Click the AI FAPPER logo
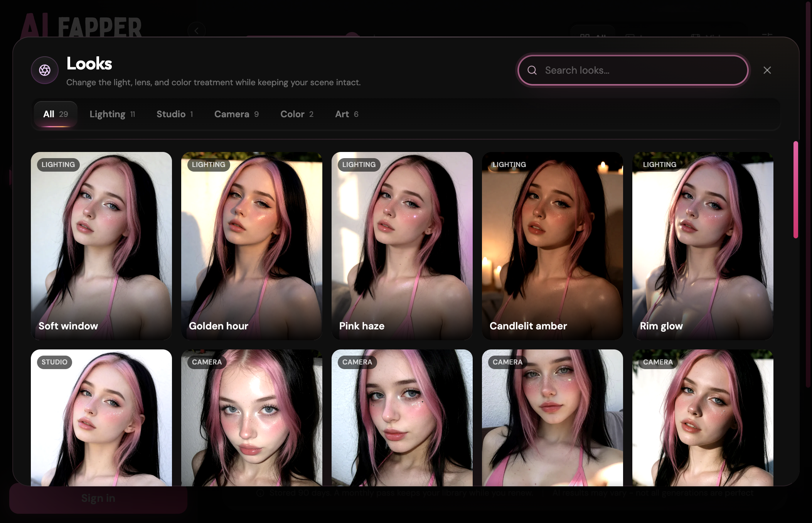This screenshot has width=812, height=523. [x=81, y=25]
